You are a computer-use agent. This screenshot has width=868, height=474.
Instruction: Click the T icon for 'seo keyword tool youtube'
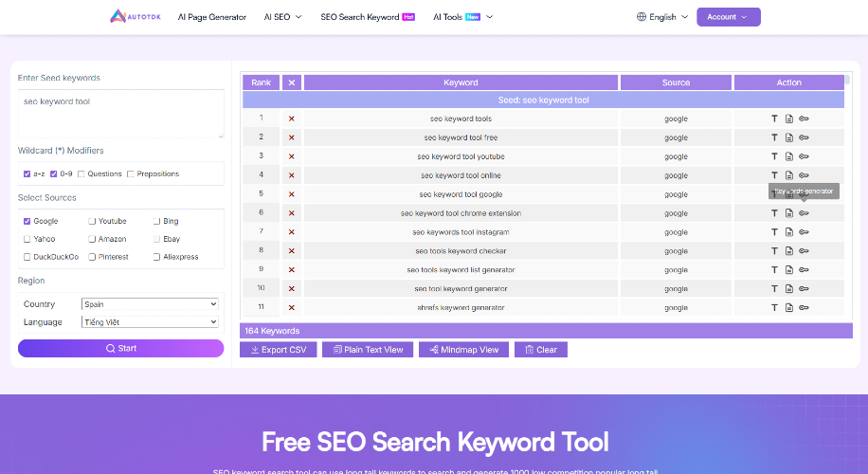click(774, 156)
